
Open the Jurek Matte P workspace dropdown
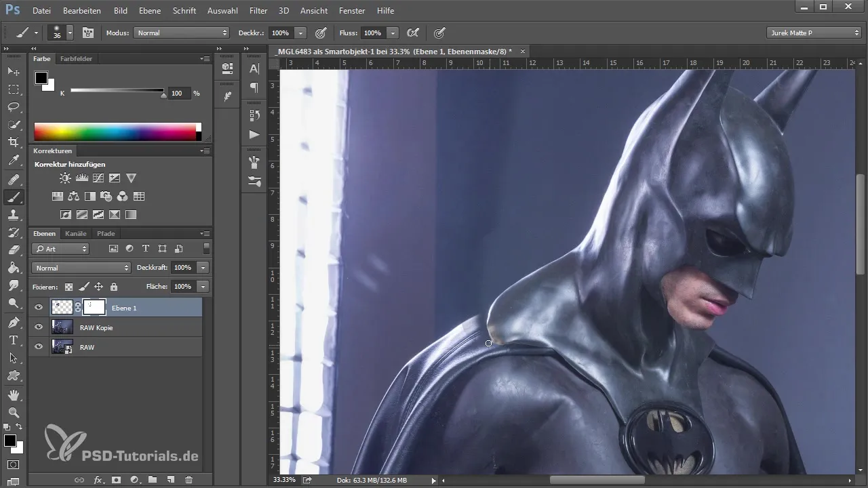point(814,33)
